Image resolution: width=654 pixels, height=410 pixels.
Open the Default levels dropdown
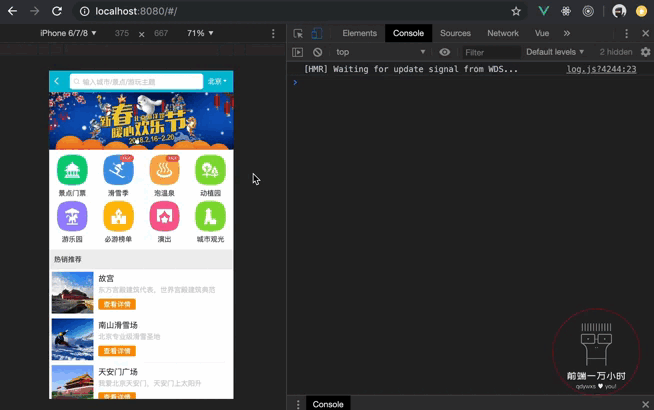(555, 52)
